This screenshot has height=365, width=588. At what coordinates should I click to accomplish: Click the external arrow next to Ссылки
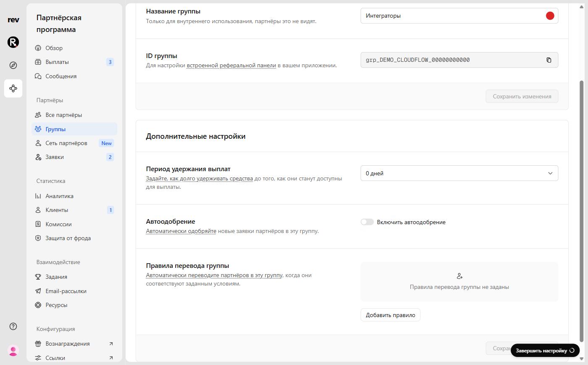click(111, 358)
